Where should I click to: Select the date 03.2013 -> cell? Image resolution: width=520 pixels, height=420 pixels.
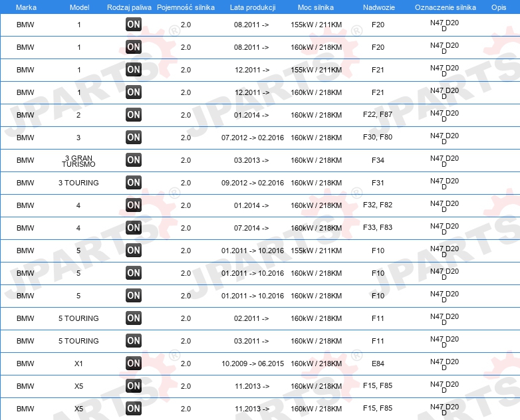pos(251,160)
